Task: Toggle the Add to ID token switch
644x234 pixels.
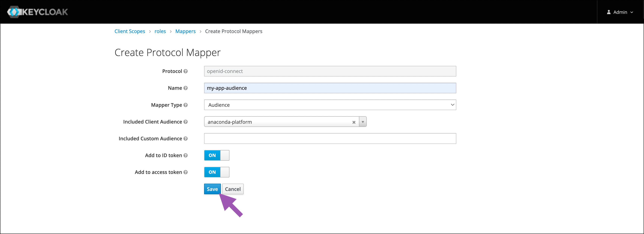Action: pos(216,155)
